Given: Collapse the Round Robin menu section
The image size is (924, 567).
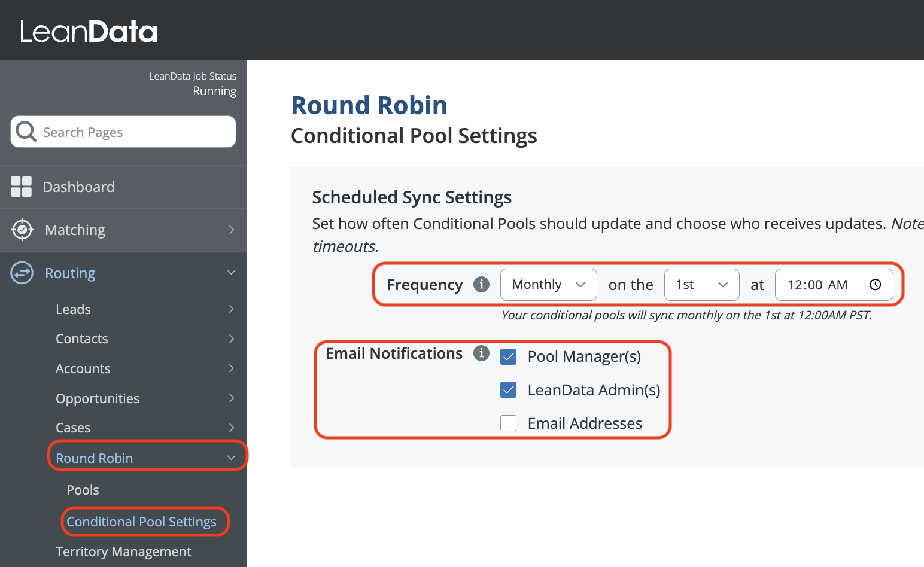Looking at the screenshot, I should pyautogui.click(x=231, y=458).
